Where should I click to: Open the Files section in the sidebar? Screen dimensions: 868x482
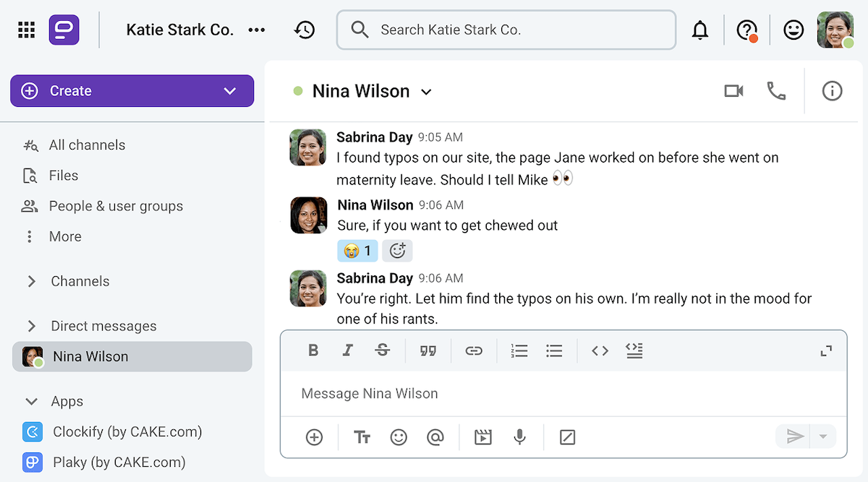[x=63, y=175]
